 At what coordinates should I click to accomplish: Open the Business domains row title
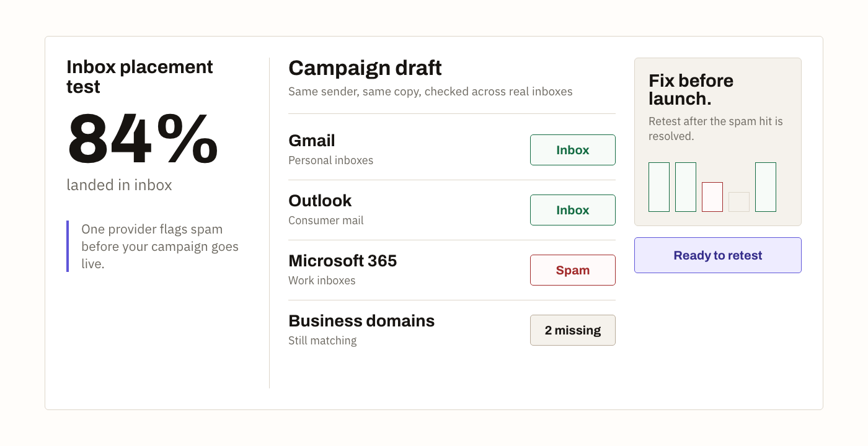click(361, 321)
